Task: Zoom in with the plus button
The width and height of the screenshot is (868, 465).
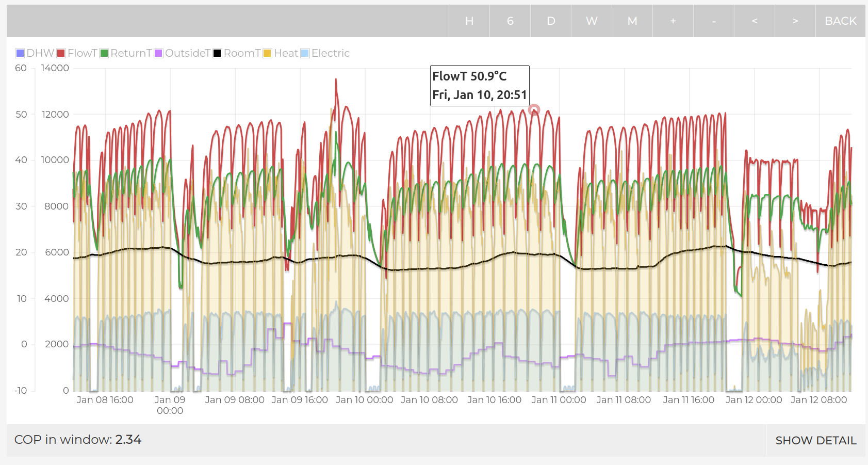Action: (673, 21)
